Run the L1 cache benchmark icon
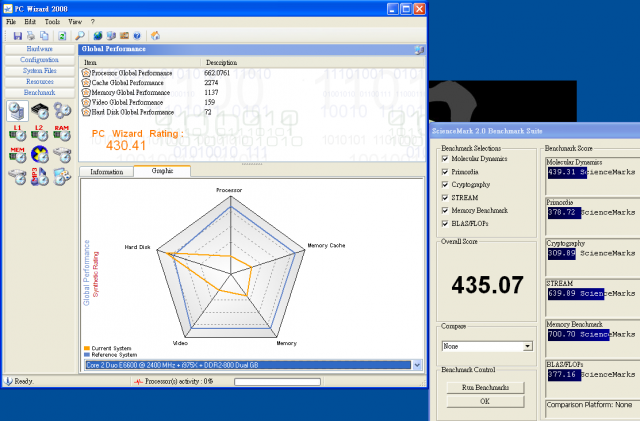The image size is (640, 421). 18,133
